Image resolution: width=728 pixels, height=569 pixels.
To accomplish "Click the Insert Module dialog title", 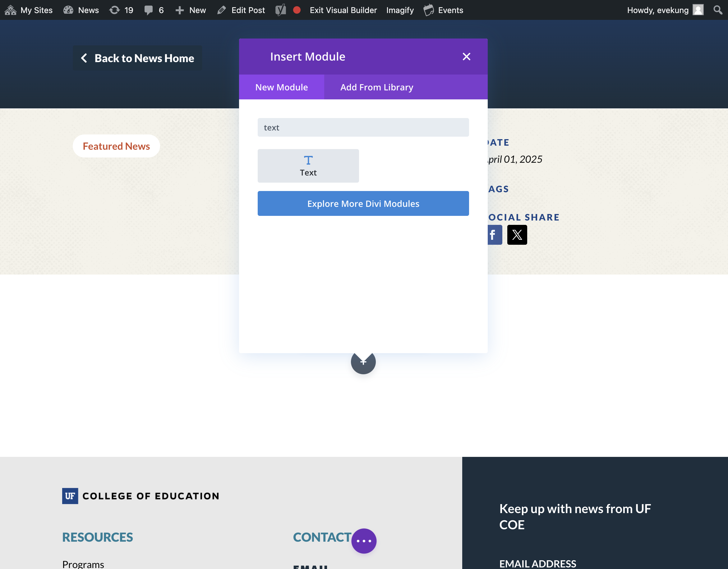I will (x=307, y=57).
